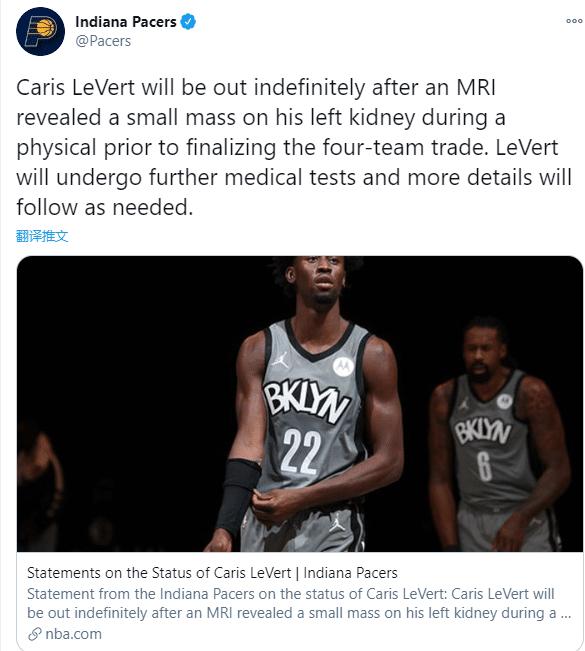
Task: Open the card description statement text
Action: 299,603
